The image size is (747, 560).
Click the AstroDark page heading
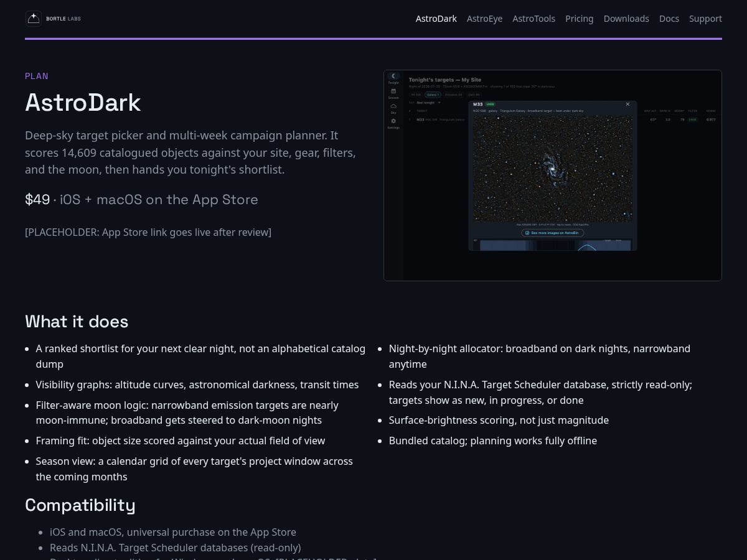click(x=83, y=103)
